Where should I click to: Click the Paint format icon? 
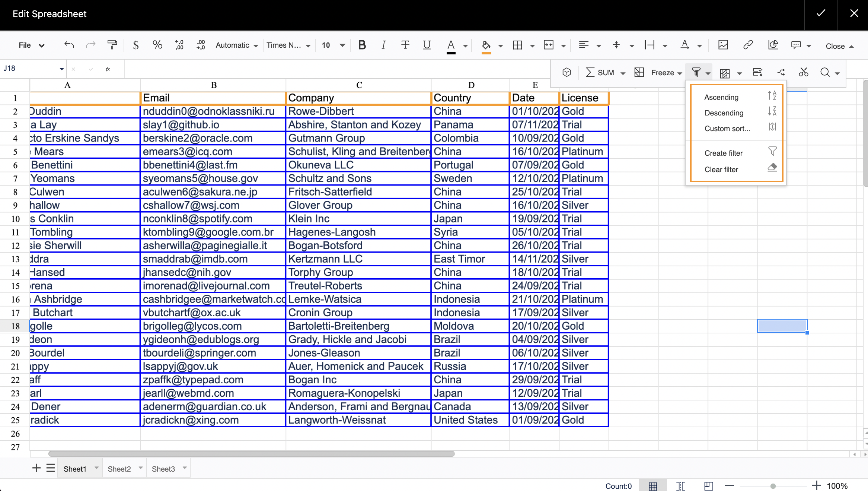point(112,45)
